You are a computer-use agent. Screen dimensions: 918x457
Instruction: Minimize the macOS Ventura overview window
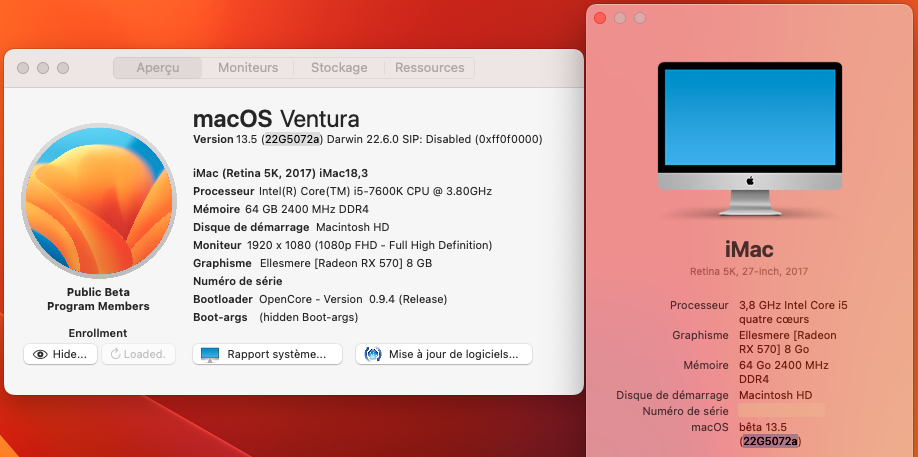(43, 68)
